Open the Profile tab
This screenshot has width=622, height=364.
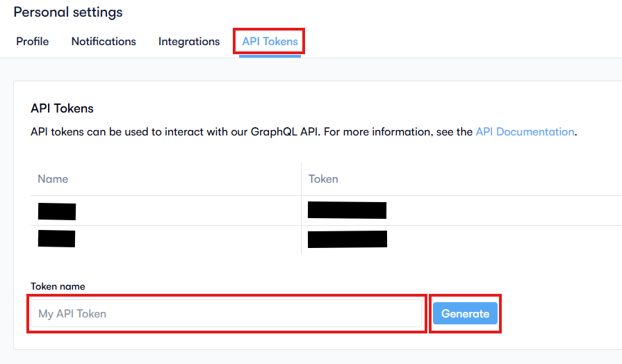pos(33,42)
